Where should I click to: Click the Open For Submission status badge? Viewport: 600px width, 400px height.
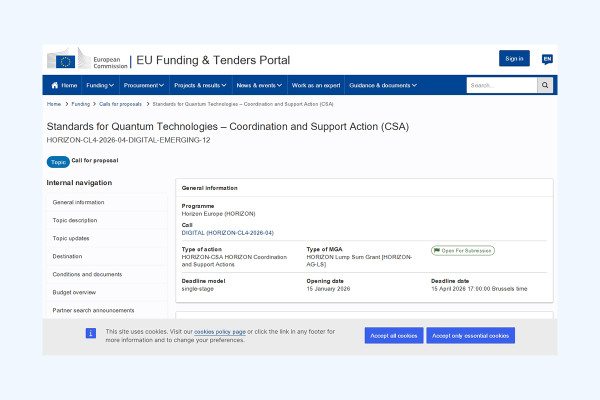[463, 250]
